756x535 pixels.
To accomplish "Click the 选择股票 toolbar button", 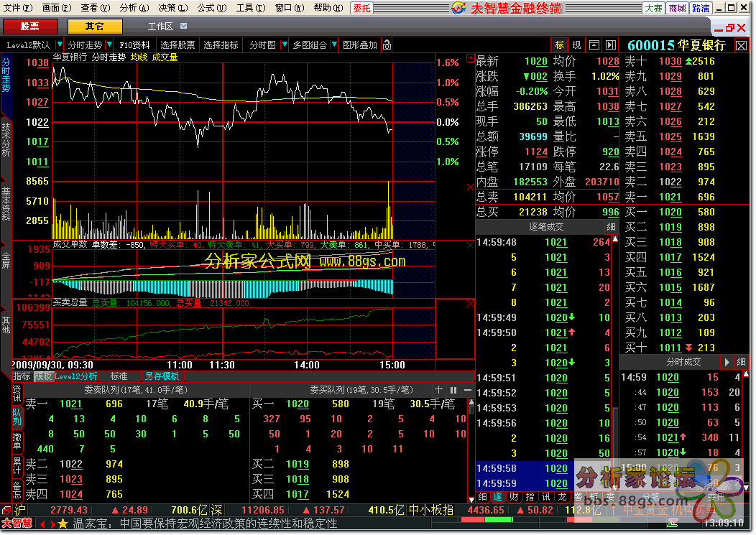I will [x=178, y=45].
